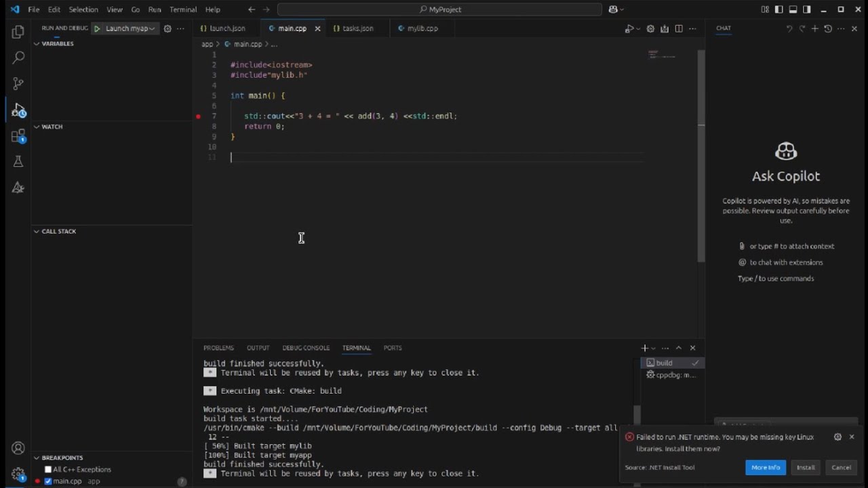Click the code minimap preview
The image size is (868, 488).
661,54
